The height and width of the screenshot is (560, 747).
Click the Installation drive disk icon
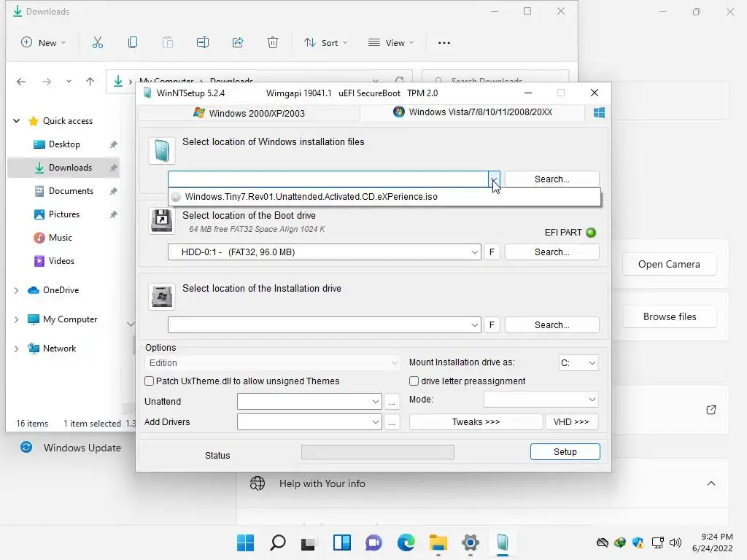pyautogui.click(x=162, y=296)
